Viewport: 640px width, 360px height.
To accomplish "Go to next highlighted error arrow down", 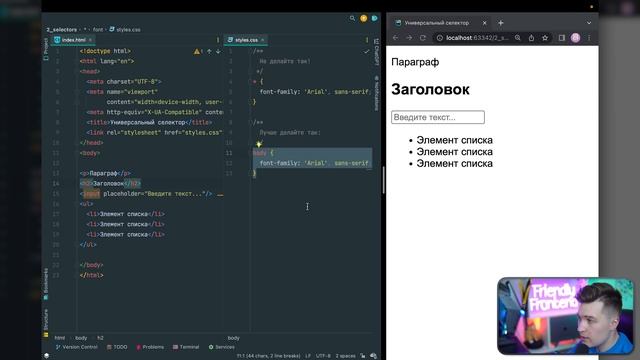I will click(x=218, y=51).
